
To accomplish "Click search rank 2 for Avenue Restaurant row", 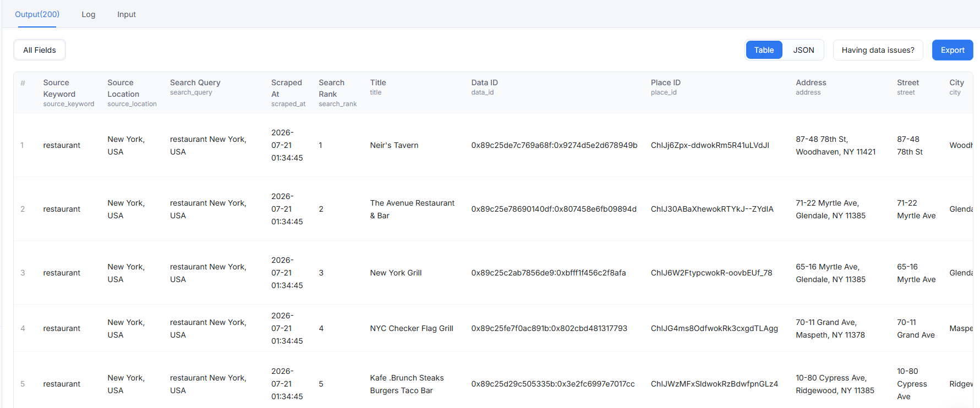I will pos(321,209).
